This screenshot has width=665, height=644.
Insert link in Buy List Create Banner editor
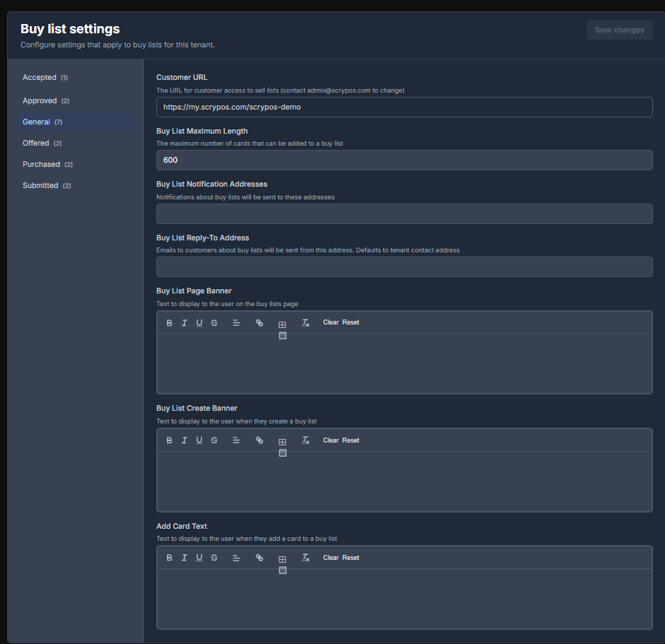[259, 440]
